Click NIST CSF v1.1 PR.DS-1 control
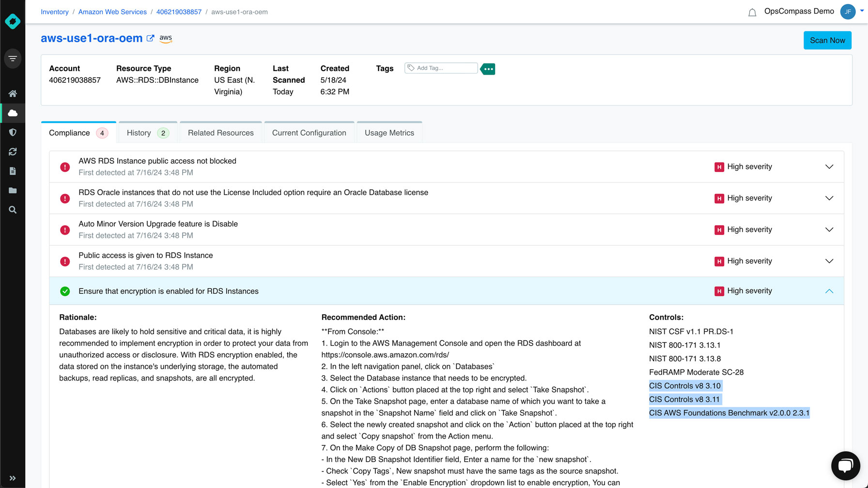The width and height of the screenshot is (868, 488). click(x=691, y=332)
